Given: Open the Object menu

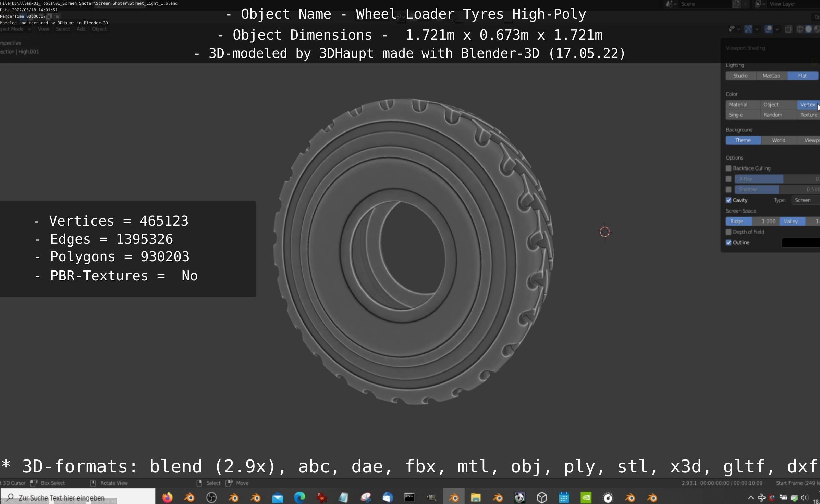Looking at the screenshot, I should [x=99, y=29].
